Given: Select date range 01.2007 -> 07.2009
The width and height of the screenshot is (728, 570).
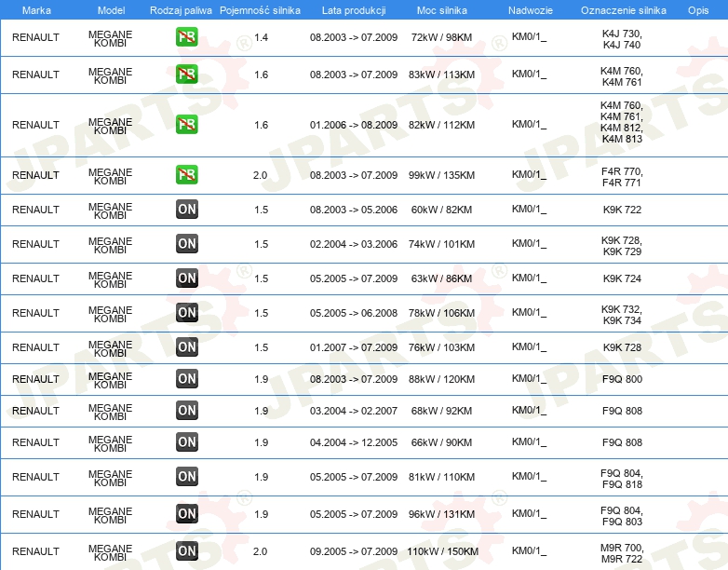Looking at the screenshot, I should [x=354, y=347].
